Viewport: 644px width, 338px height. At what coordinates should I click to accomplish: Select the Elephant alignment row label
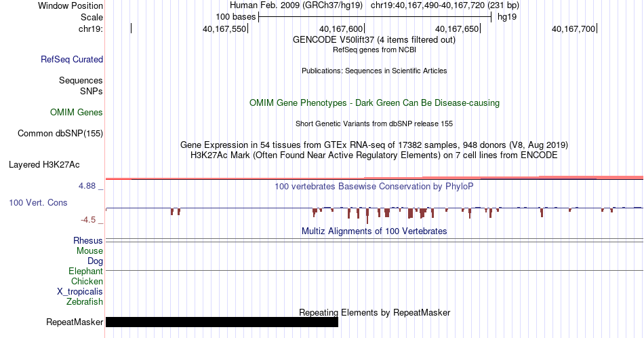pyautogui.click(x=85, y=271)
